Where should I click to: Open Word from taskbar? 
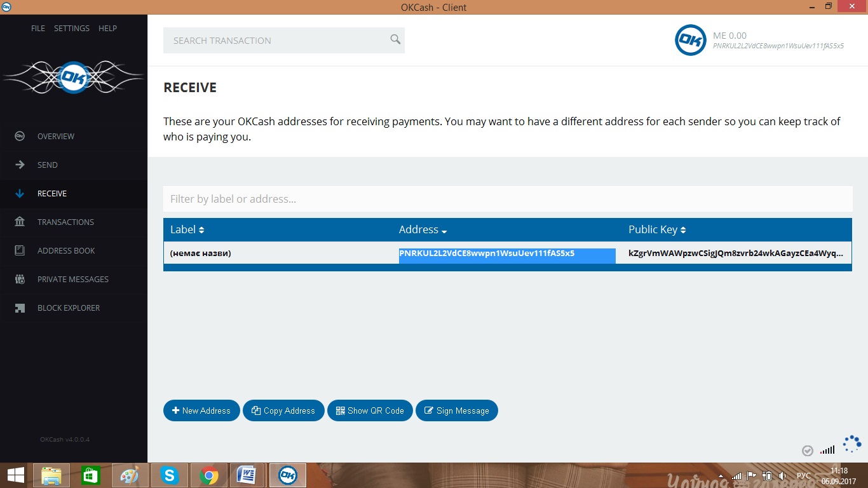point(247,475)
